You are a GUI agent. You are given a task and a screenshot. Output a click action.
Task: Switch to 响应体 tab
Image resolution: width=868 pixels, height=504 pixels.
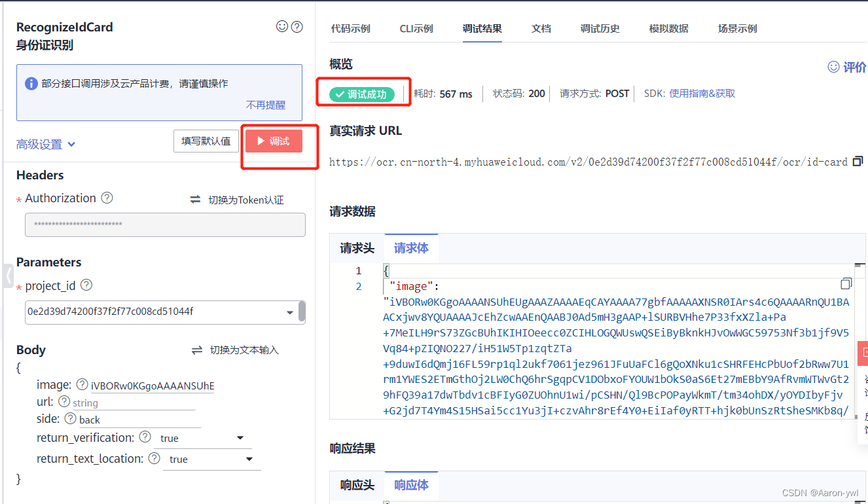point(411,485)
